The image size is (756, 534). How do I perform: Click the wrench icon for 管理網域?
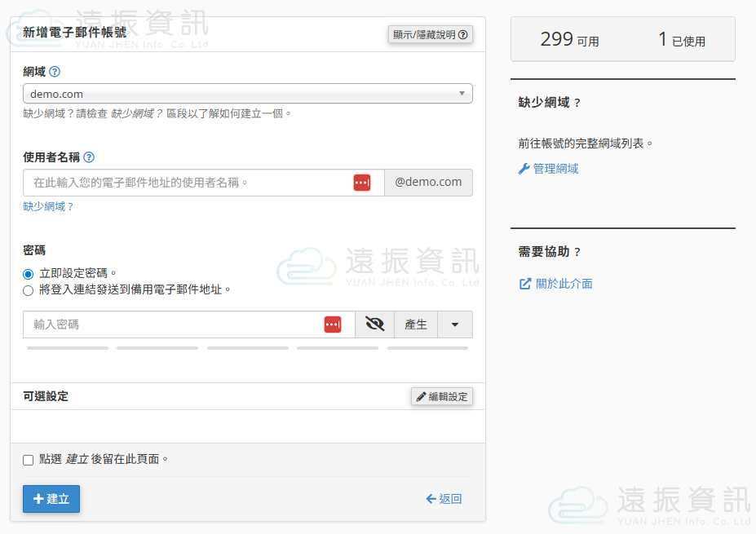(x=524, y=169)
